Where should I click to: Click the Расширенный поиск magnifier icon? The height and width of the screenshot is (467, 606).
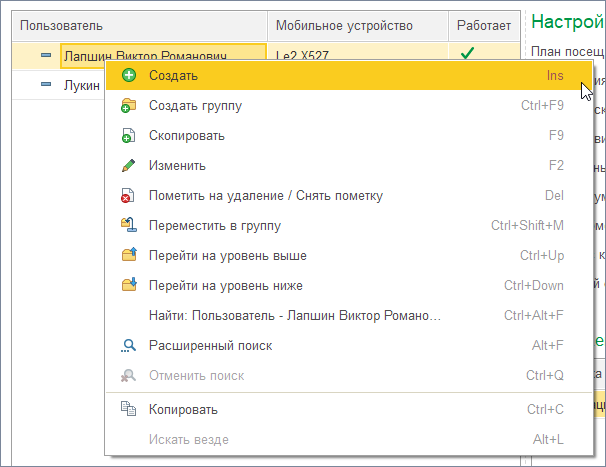coord(128,346)
